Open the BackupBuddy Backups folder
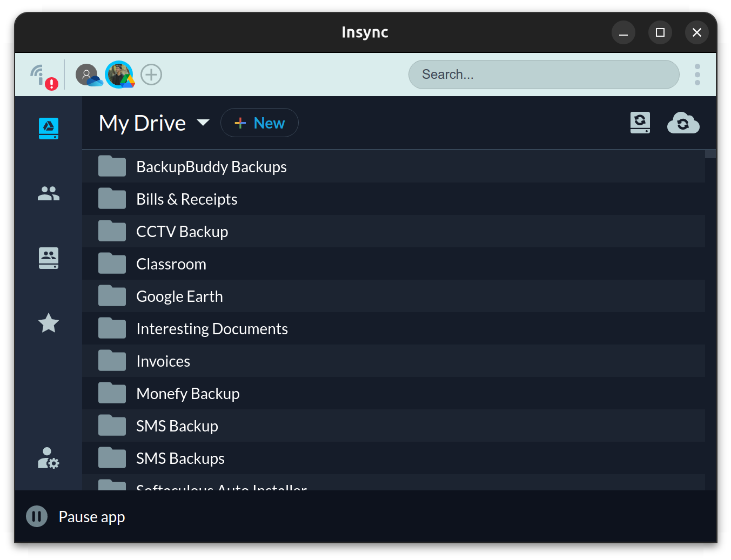This screenshot has height=560, width=731. [x=211, y=167]
